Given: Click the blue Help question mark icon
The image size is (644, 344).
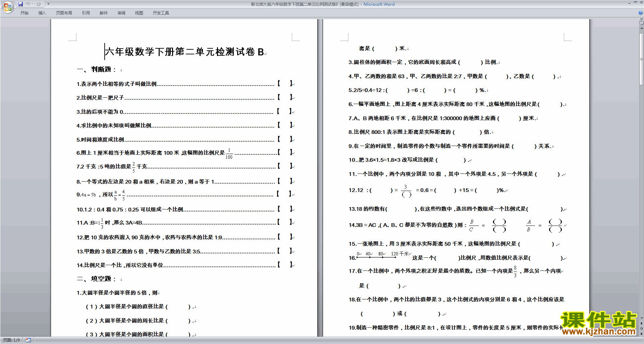Looking at the screenshot, I should point(641,13).
